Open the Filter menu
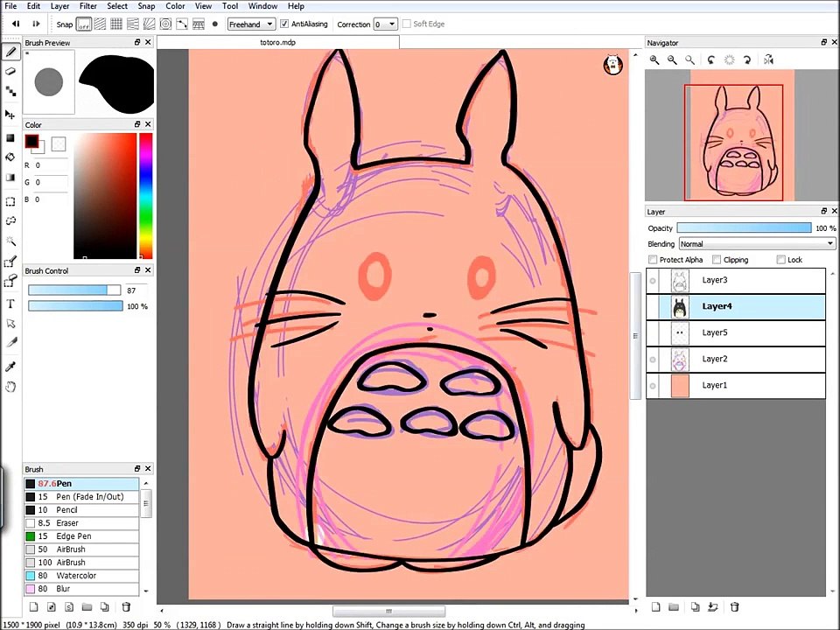The width and height of the screenshot is (840, 630). 87,6
